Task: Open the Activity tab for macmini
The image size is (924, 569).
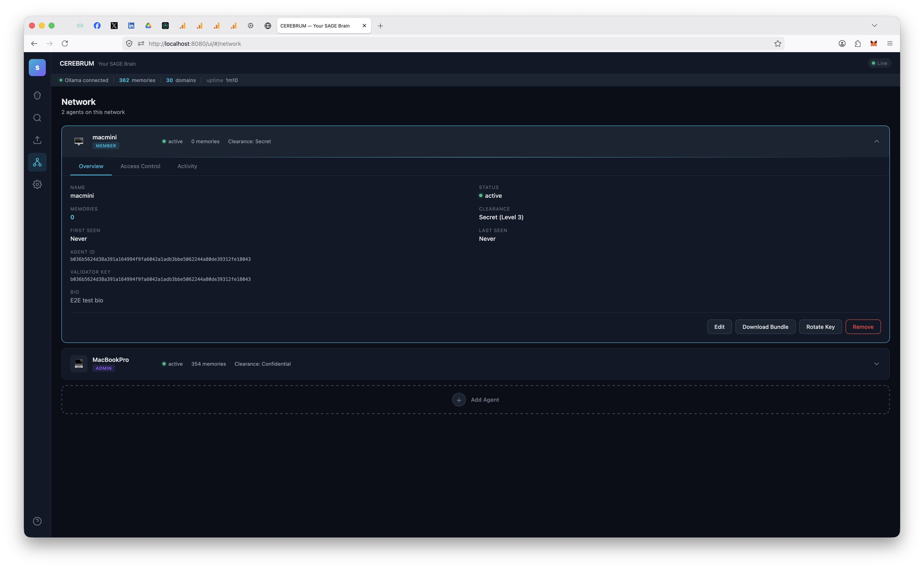Action: (187, 166)
